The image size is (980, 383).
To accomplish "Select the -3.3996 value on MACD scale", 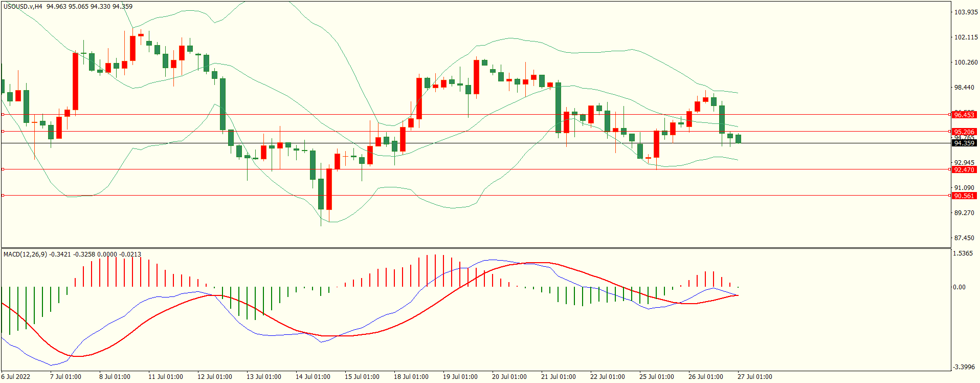I will point(964,367).
